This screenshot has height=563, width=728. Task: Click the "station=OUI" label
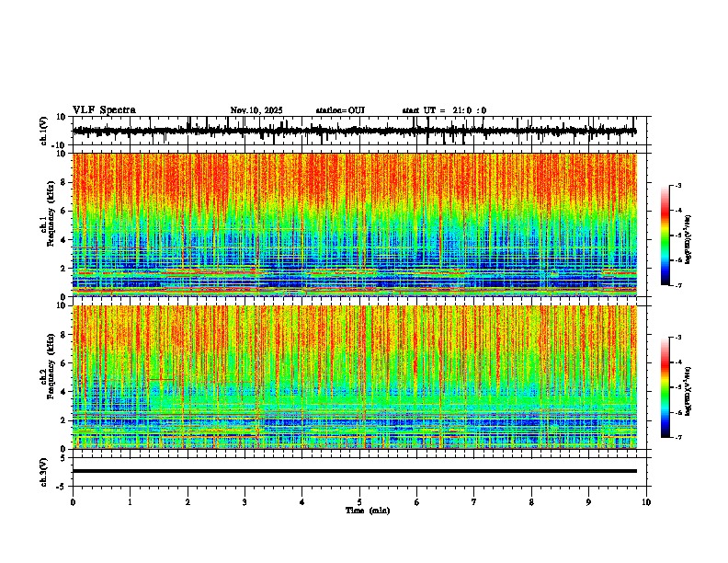pos(340,110)
